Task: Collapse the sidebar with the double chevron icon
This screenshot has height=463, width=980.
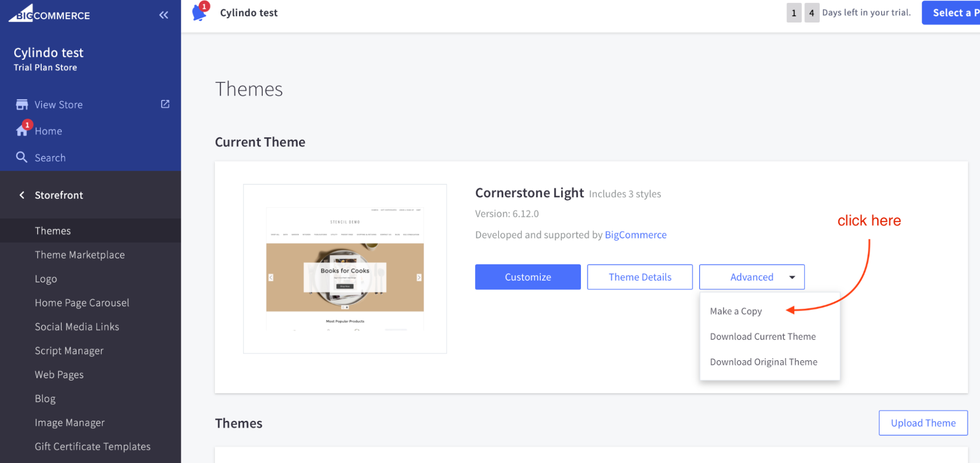Action: pos(164,15)
